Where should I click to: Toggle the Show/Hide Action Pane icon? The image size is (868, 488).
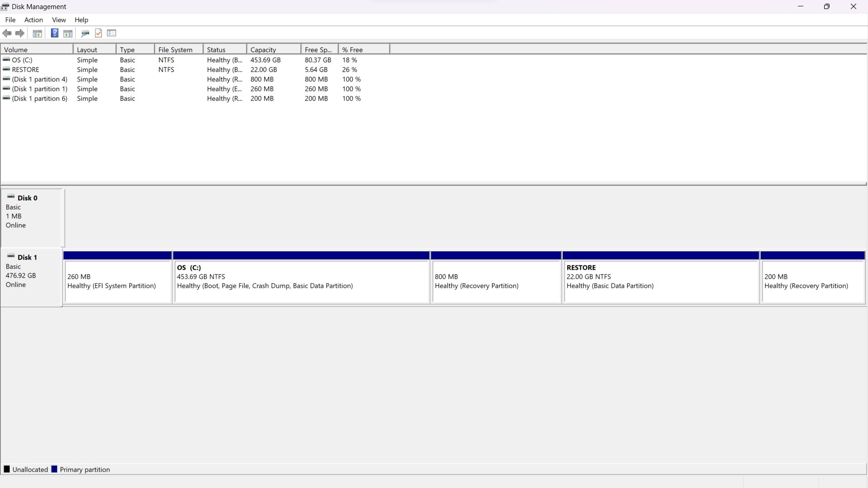[68, 33]
